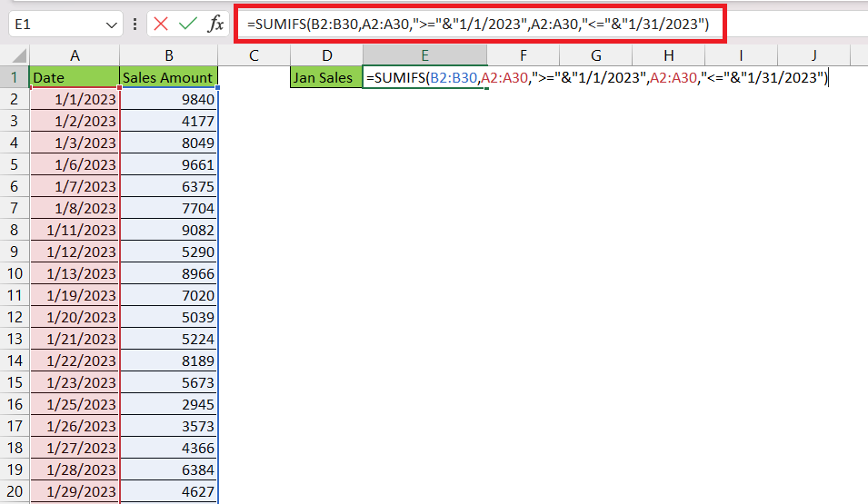Click the date cell 1/29/2023
The height and width of the screenshot is (504, 868).
click(75, 491)
